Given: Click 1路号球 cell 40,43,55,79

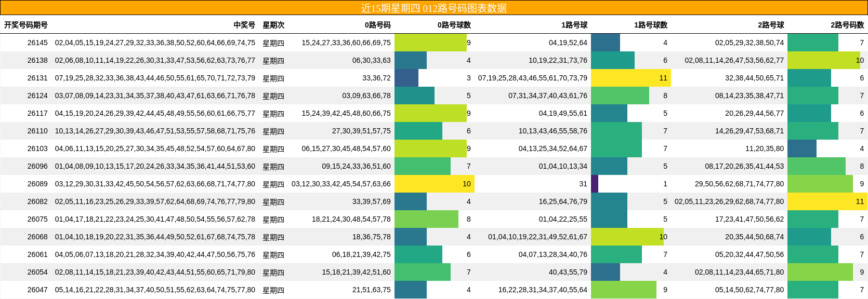Looking at the screenshot, I should [x=568, y=272].
